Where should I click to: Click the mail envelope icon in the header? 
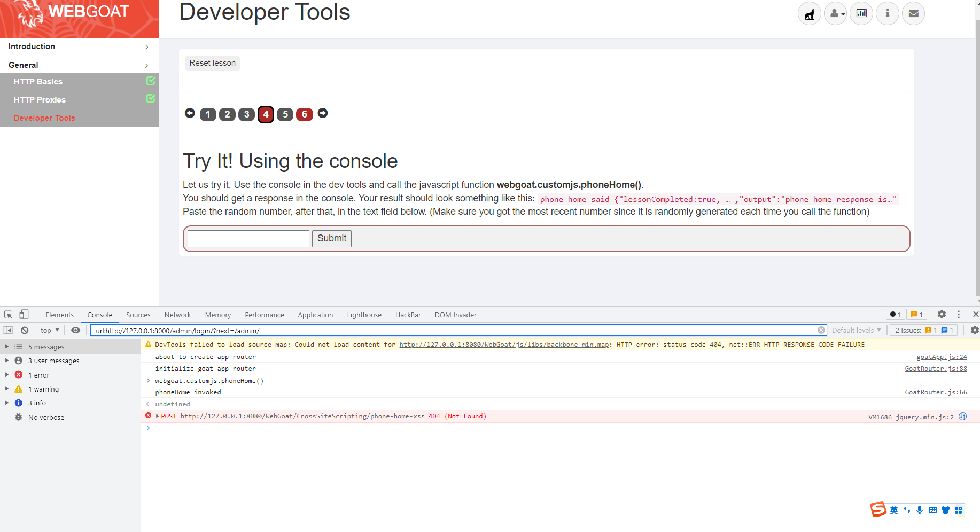click(x=914, y=13)
